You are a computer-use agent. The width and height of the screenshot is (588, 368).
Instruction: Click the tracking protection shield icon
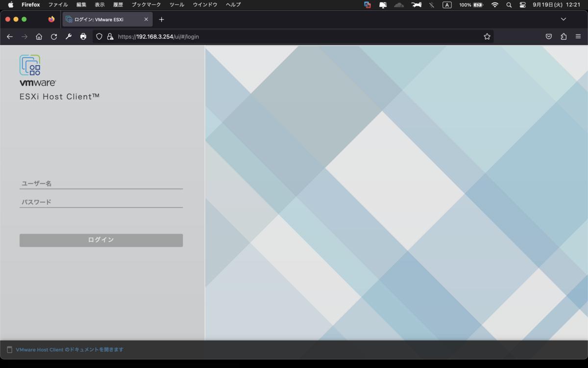(x=99, y=36)
